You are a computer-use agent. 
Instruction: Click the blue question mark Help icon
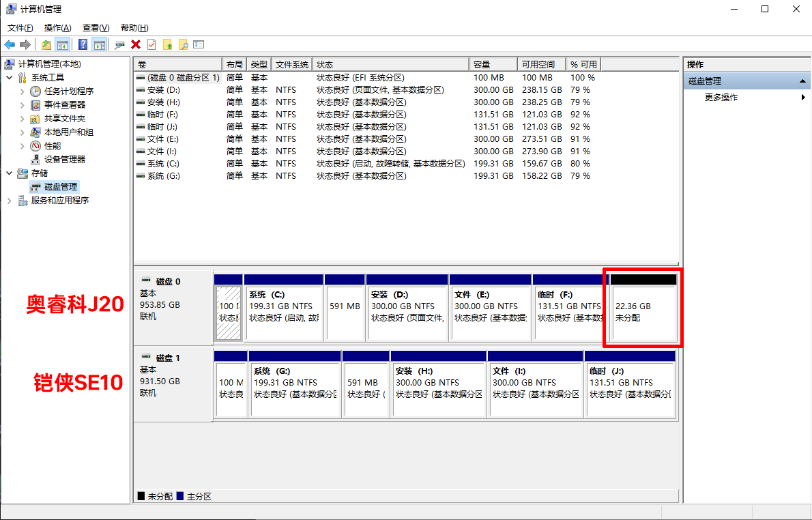pyautogui.click(x=83, y=44)
